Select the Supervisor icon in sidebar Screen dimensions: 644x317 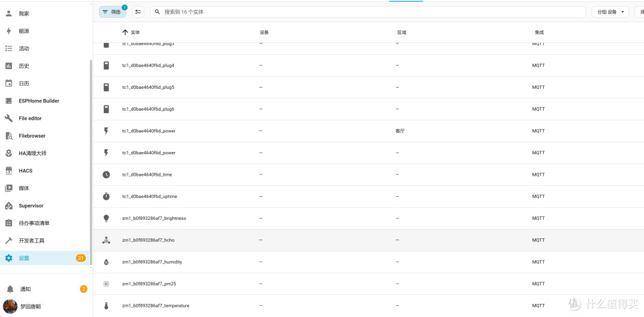(x=8, y=206)
